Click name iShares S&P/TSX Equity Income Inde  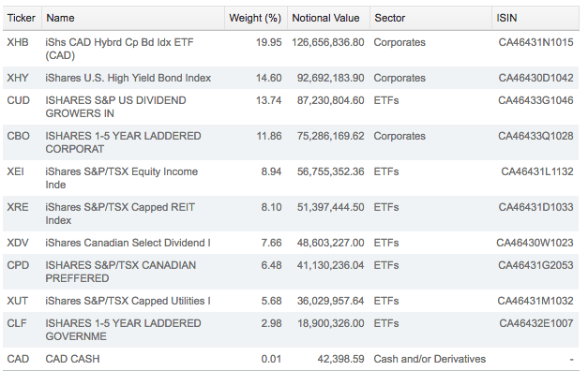[x=122, y=178]
